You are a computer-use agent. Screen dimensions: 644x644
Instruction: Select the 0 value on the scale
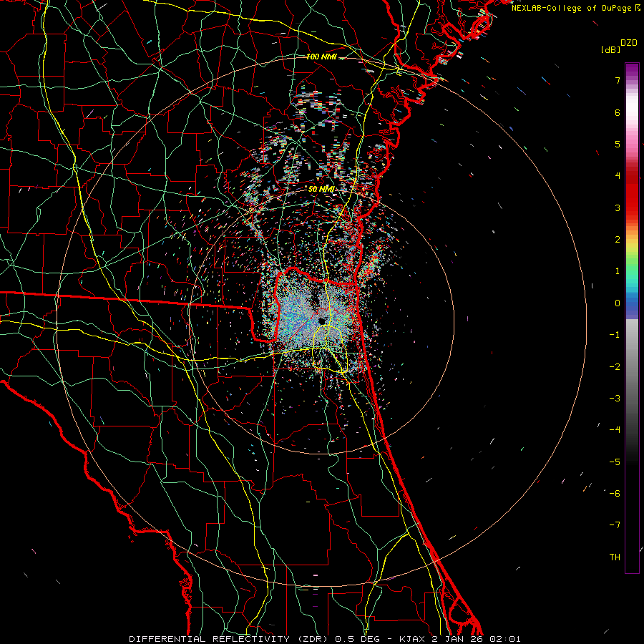pos(617,303)
